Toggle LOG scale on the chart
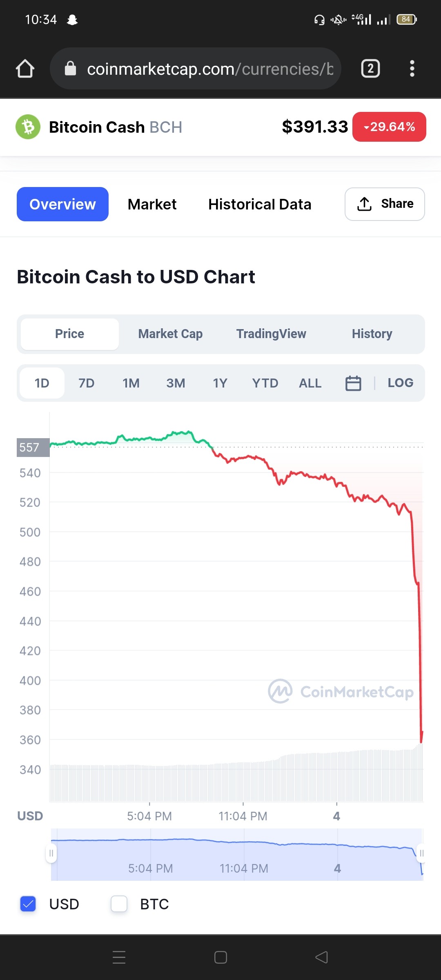The width and height of the screenshot is (441, 980). 400,383
